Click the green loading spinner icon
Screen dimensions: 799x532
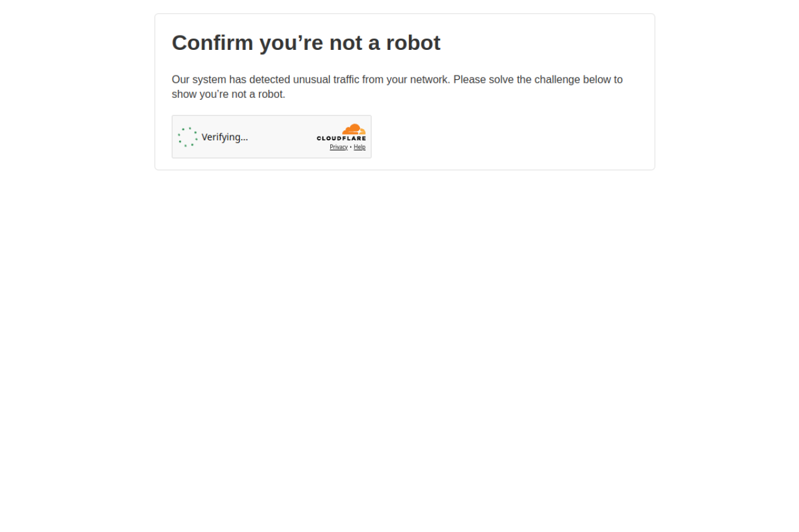[x=187, y=137]
